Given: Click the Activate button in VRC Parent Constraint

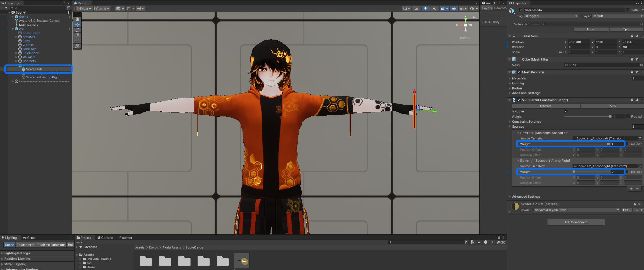Looking at the screenshot, I should point(545,106).
